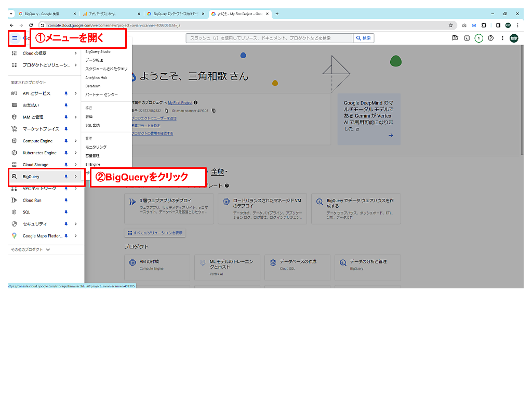Select BigQuery Studio in the submenu
Screen dimensions: 532x399
click(98, 51)
